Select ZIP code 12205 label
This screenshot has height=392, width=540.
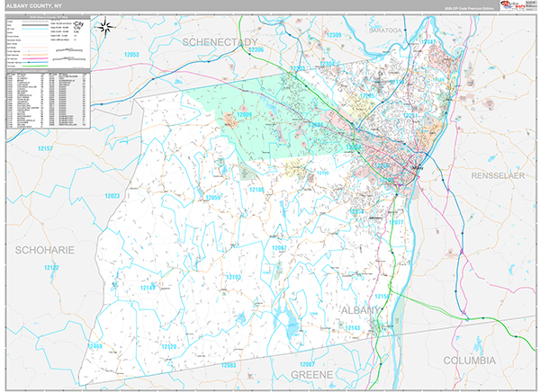(x=367, y=95)
